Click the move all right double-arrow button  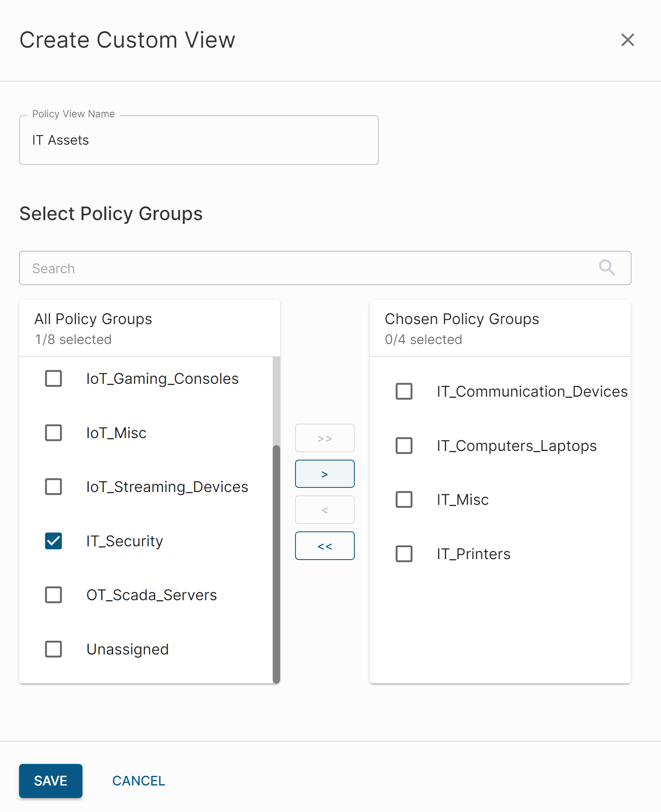click(x=324, y=438)
